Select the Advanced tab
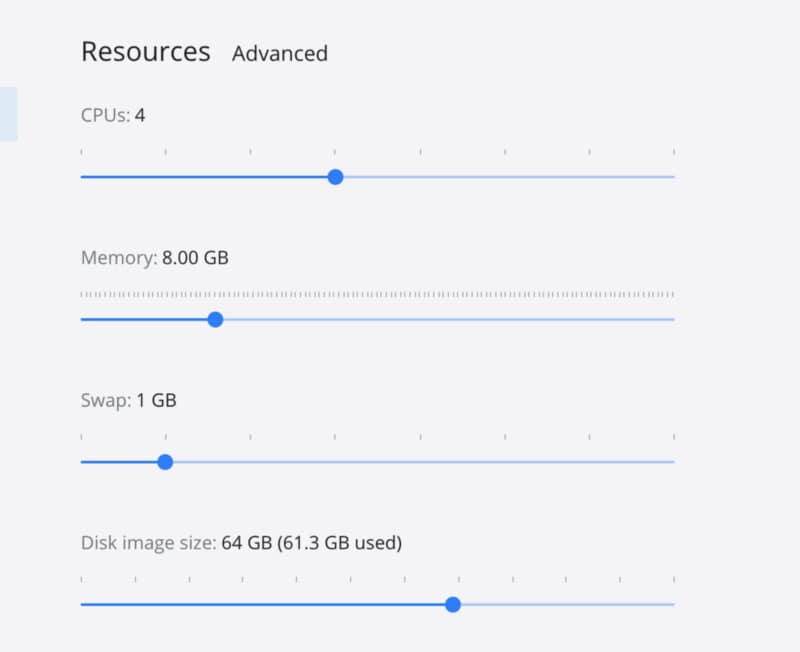 280,54
